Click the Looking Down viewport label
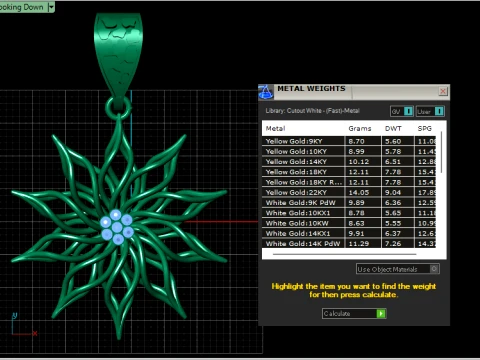Image resolution: width=480 pixels, height=360 pixels. (x=22, y=7)
